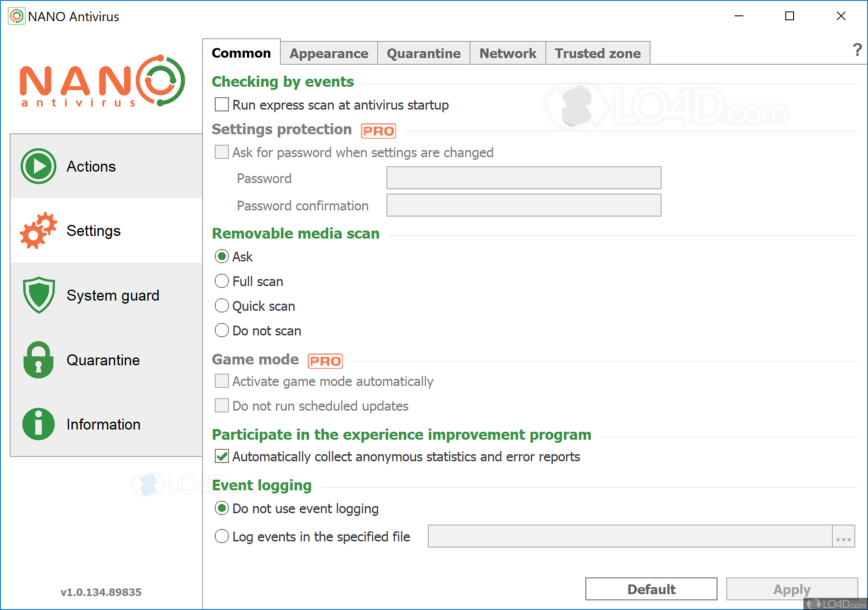
Task: Click the experience improvement program heading
Action: (x=401, y=435)
